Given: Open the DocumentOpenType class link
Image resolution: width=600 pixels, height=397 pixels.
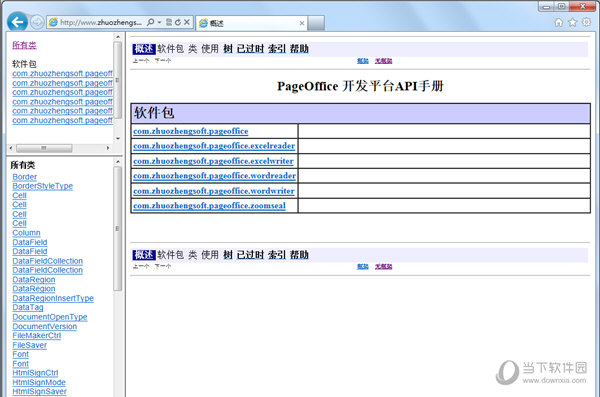Looking at the screenshot, I should tap(50, 317).
